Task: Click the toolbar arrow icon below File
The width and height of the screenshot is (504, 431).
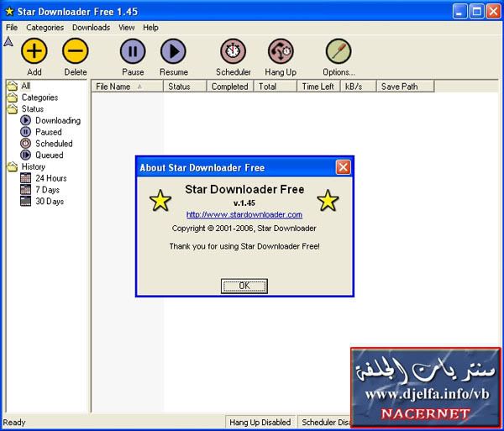Action: [8, 42]
